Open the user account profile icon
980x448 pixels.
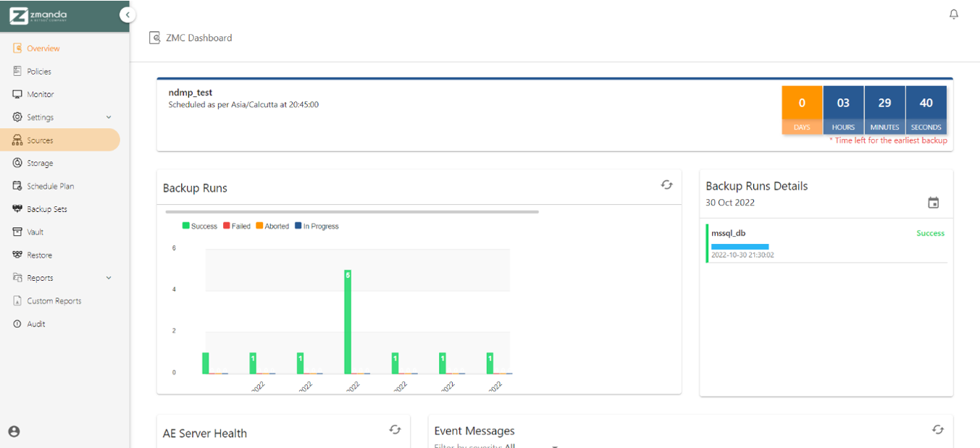14,431
